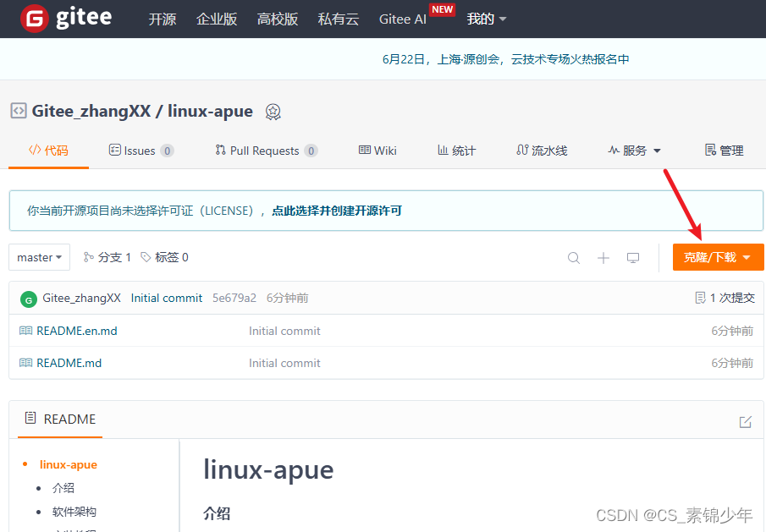The width and height of the screenshot is (766, 532).
Task: Click the Issues count badge 0
Action: pos(167,151)
